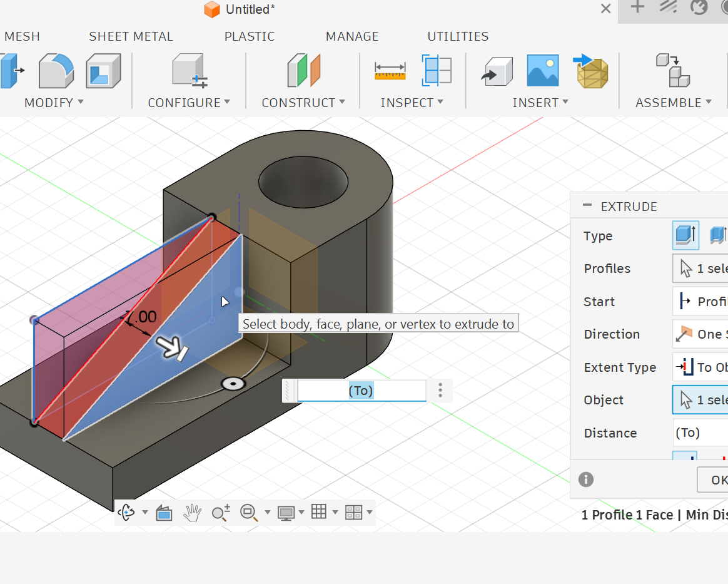Open the Extent Type dropdown
The height and width of the screenshot is (584, 728).
coord(700,367)
